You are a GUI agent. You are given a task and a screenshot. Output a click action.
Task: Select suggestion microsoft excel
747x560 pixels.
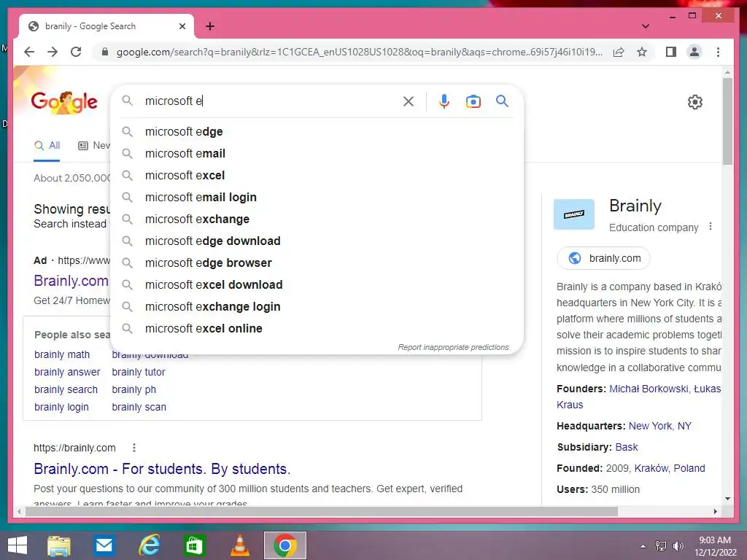coord(317,175)
